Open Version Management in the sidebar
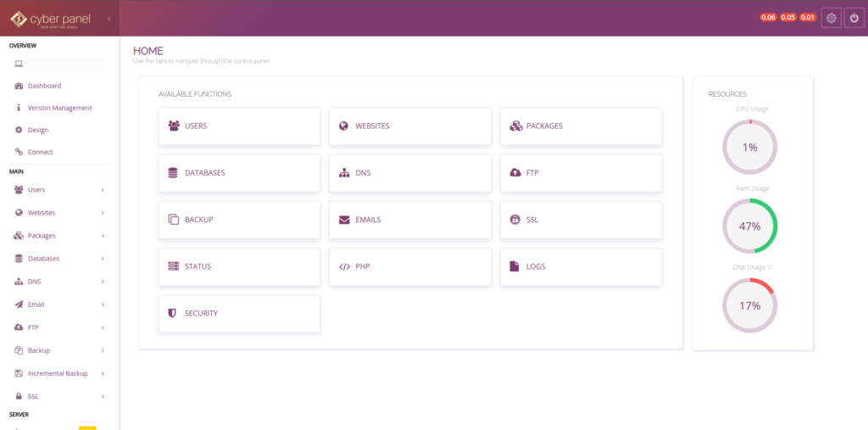Viewport: 868px width, 430px height. point(59,108)
